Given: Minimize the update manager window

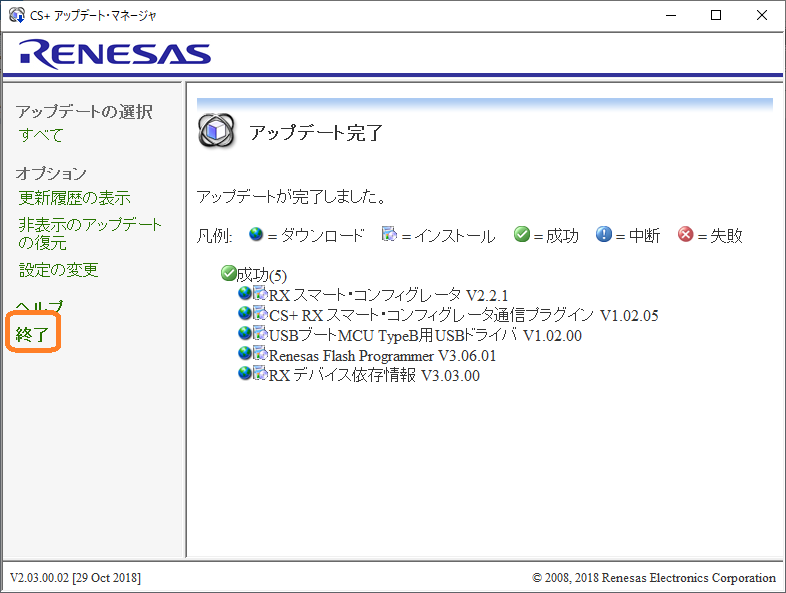Looking at the screenshot, I should 671,15.
